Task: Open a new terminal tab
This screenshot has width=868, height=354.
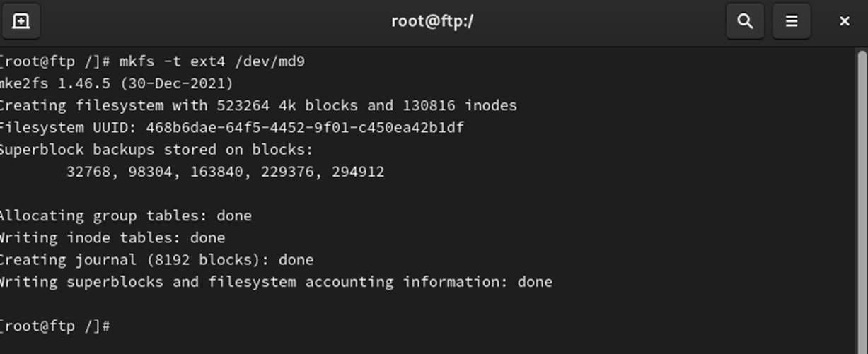Action: 21,21
